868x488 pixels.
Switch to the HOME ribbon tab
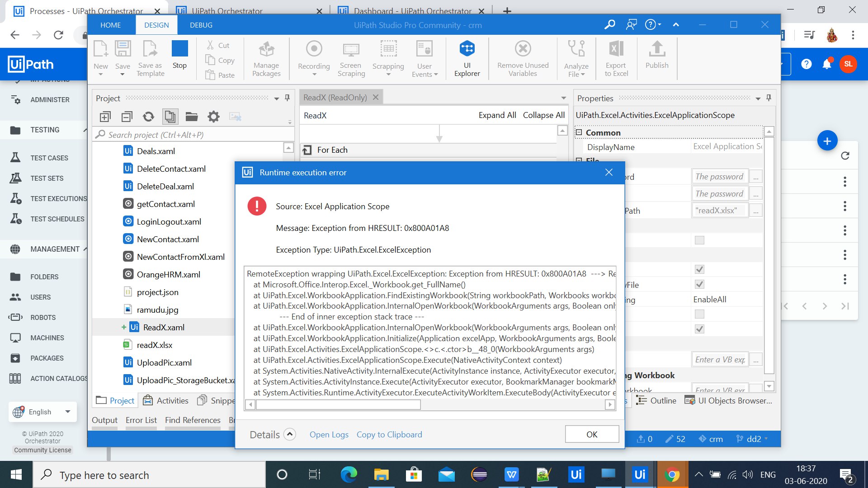[110, 25]
